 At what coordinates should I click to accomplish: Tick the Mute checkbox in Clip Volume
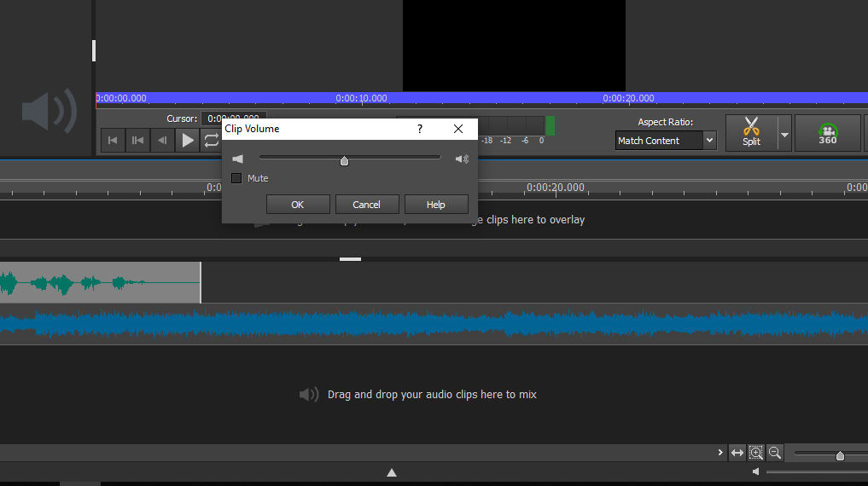pos(236,178)
